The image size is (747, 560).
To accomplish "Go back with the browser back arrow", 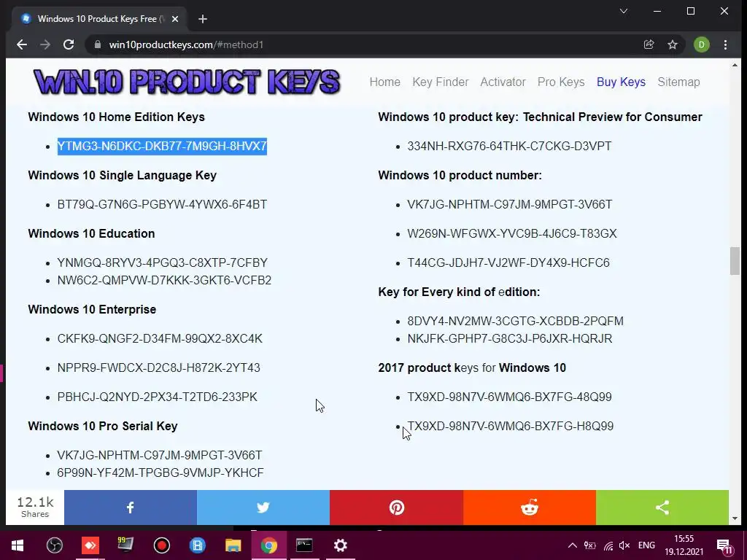I will click(22, 44).
